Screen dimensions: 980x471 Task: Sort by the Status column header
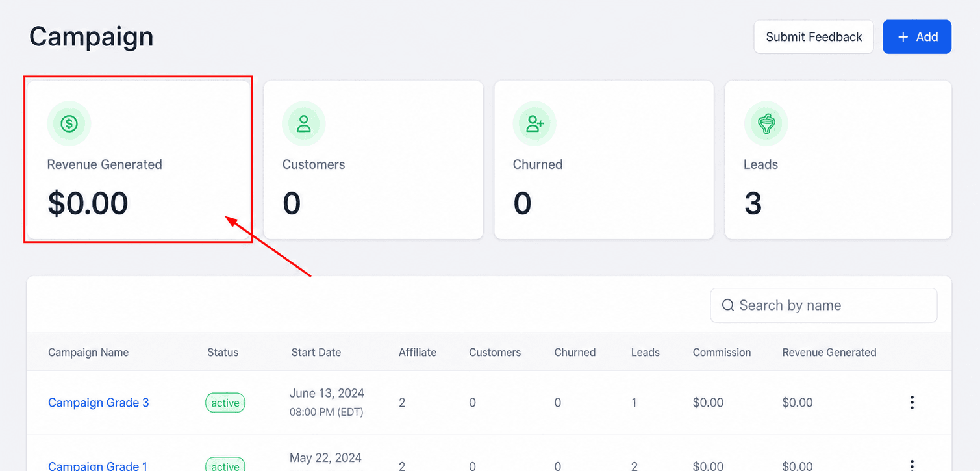pyautogui.click(x=223, y=353)
